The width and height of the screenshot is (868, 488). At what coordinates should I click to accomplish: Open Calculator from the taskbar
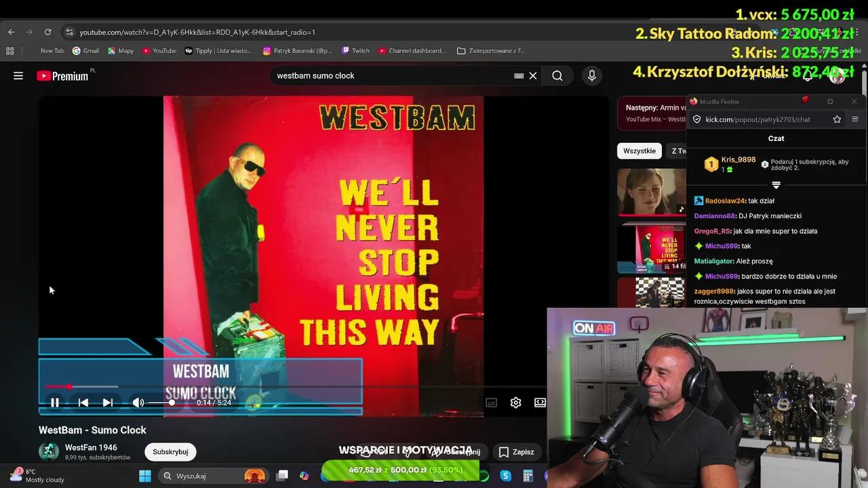[528, 476]
